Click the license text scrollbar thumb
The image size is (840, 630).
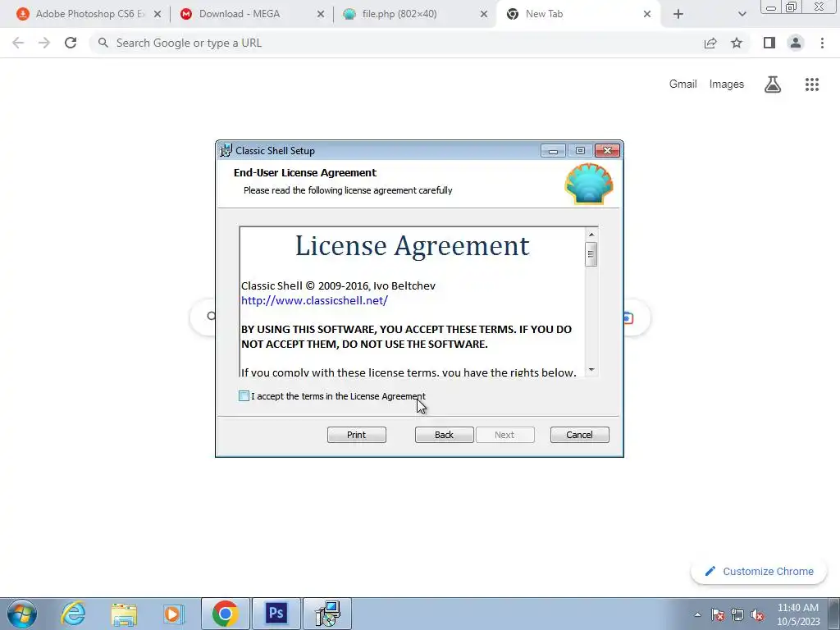(x=591, y=254)
